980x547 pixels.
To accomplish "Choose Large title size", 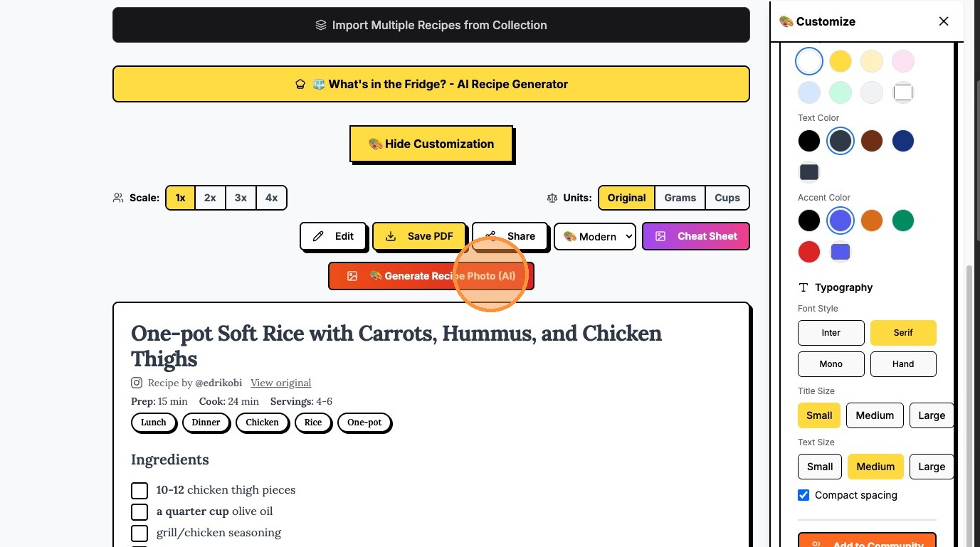I will [931, 415].
